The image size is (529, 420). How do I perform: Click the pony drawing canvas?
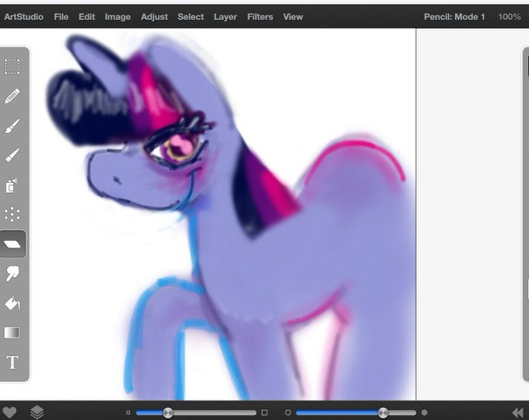(x=222, y=215)
